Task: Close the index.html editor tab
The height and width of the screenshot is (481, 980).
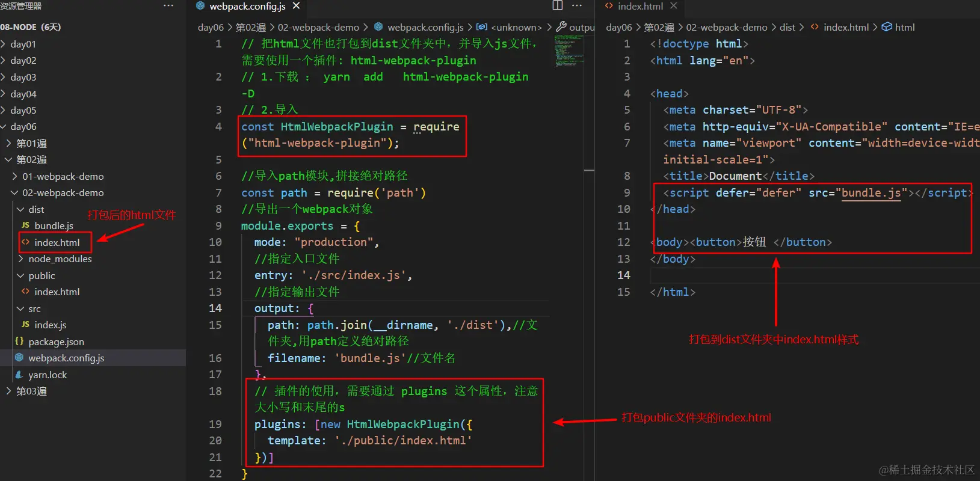Action: click(x=673, y=6)
